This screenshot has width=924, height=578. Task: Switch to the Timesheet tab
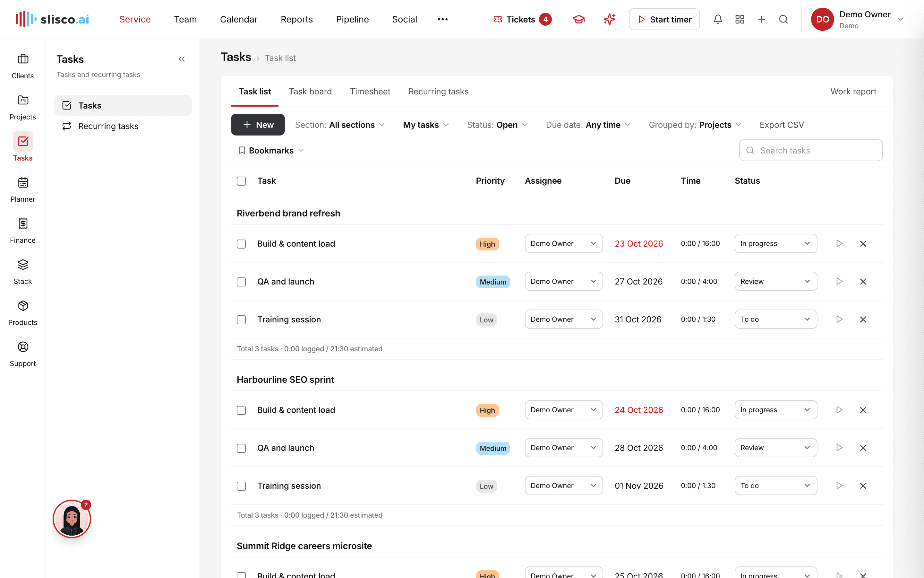coord(370,92)
